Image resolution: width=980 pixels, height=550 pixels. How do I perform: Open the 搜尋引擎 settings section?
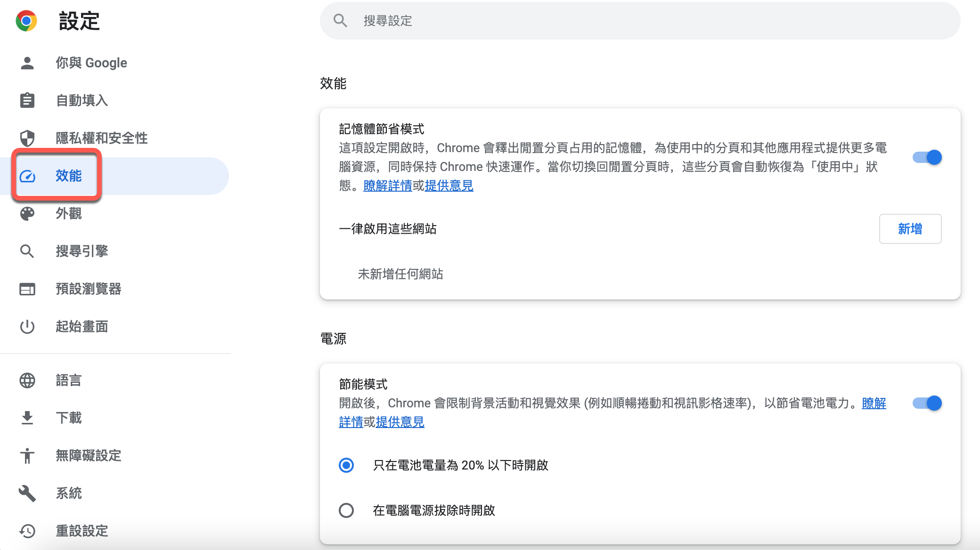coord(82,251)
